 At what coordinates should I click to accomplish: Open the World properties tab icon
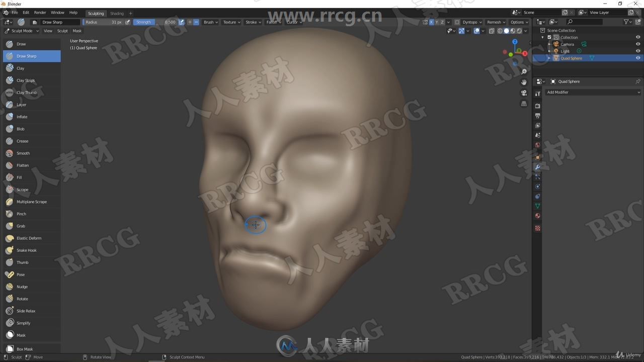[537, 145]
